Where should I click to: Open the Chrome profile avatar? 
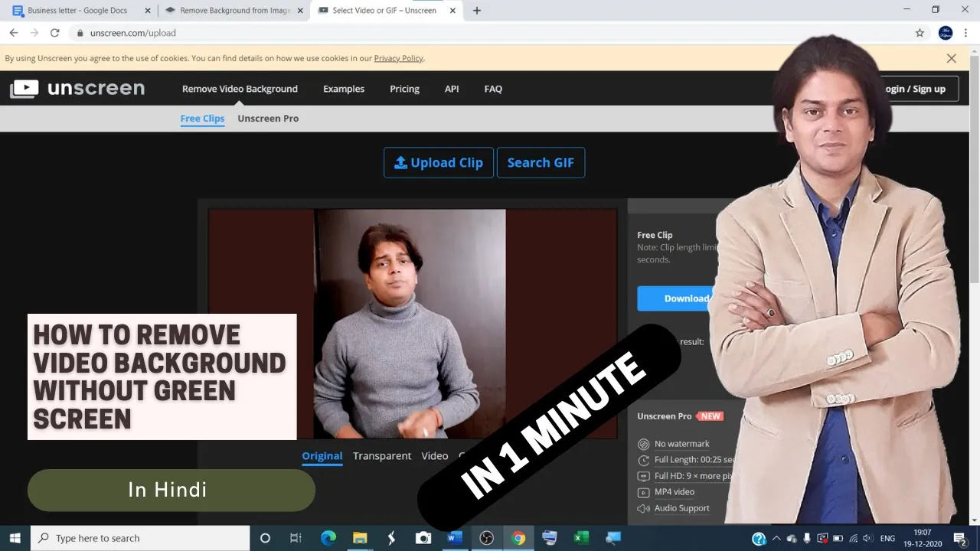(x=946, y=33)
